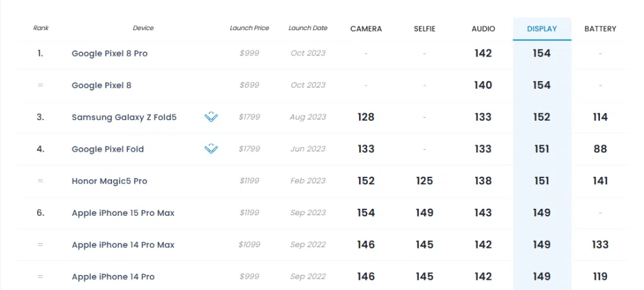The image size is (644, 290).
Task: Open the Google Pixel 8 link
Action: coord(101,86)
